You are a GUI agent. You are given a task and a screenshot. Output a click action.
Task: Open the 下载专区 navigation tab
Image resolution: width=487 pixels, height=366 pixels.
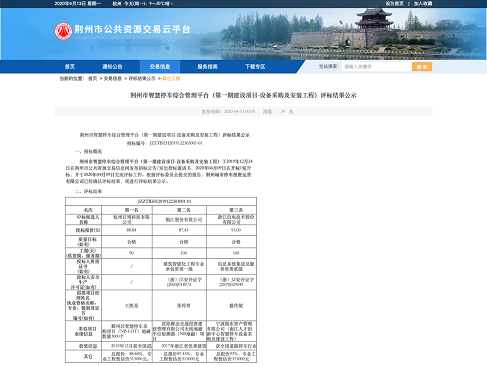click(x=255, y=67)
